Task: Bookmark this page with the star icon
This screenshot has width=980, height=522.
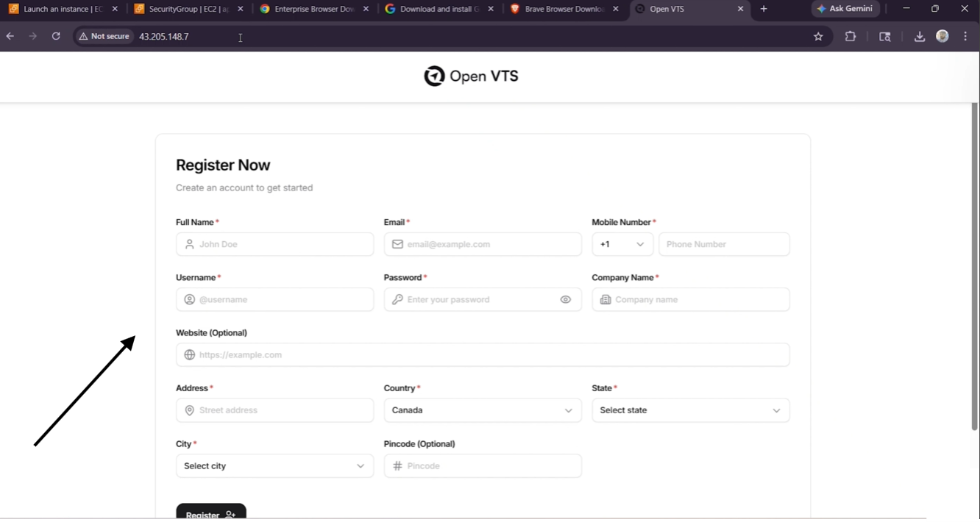Action: pyautogui.click(x=818, y=36)
